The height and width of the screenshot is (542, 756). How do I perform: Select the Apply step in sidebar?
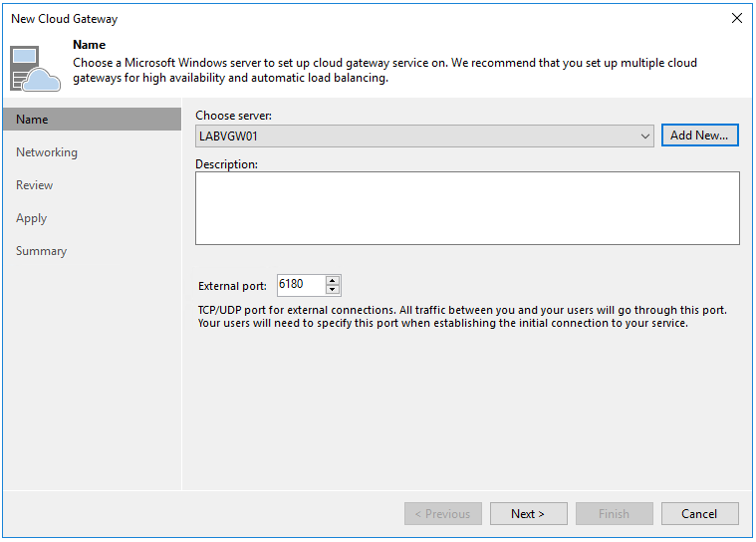[32, 218]
